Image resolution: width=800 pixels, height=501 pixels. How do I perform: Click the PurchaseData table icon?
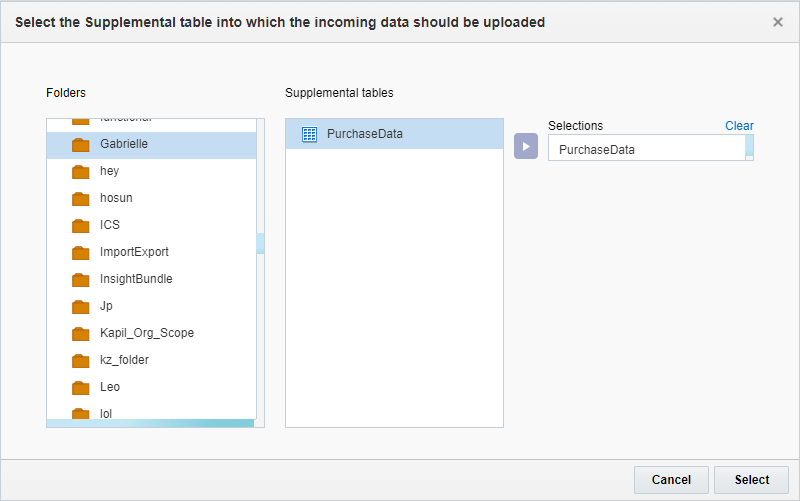coord(310,134)
